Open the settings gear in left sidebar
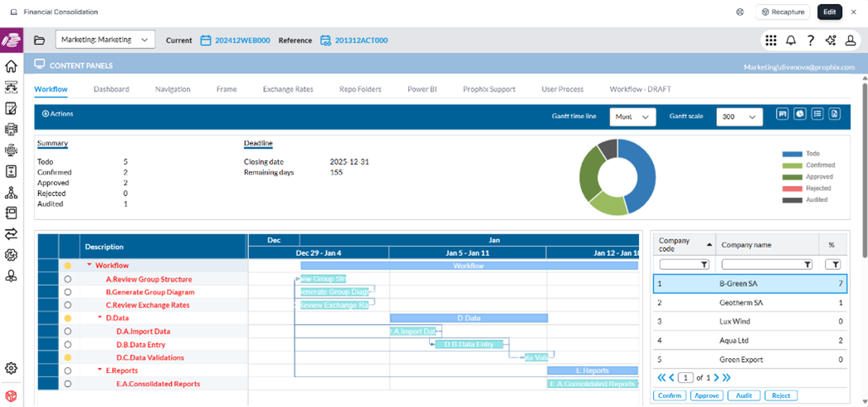 12,368
